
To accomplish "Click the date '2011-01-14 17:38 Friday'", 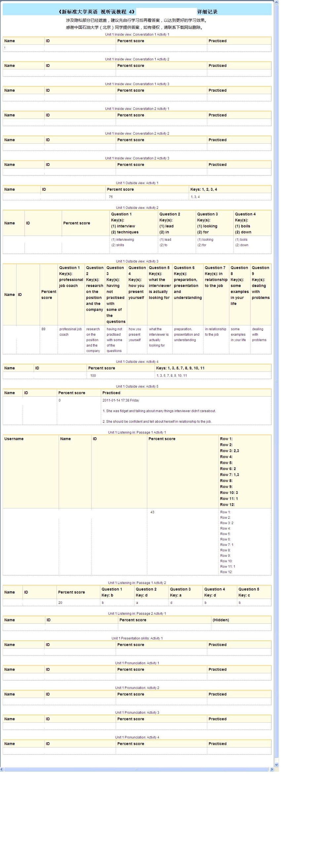I will (121, 400).
